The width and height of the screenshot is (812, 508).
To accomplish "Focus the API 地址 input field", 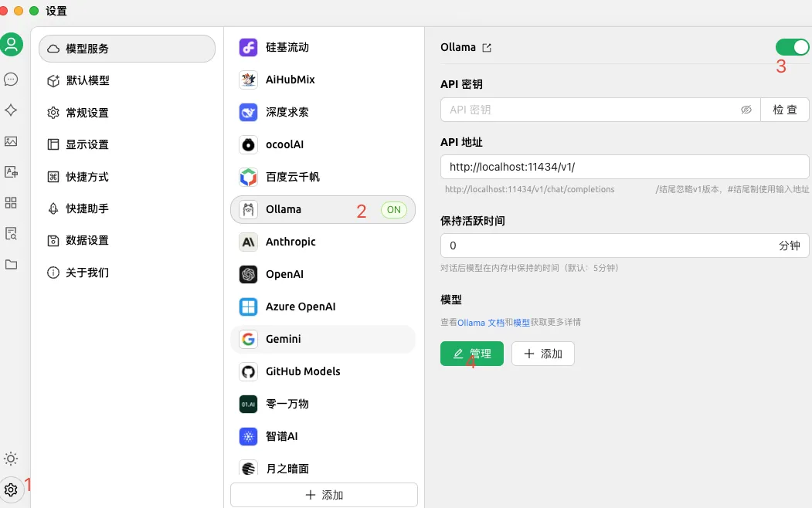I will (624, 167).
